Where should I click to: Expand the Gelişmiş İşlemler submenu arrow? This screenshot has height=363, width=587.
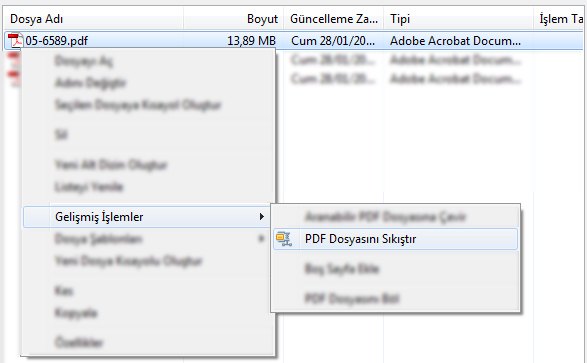(x=262, y=217)
